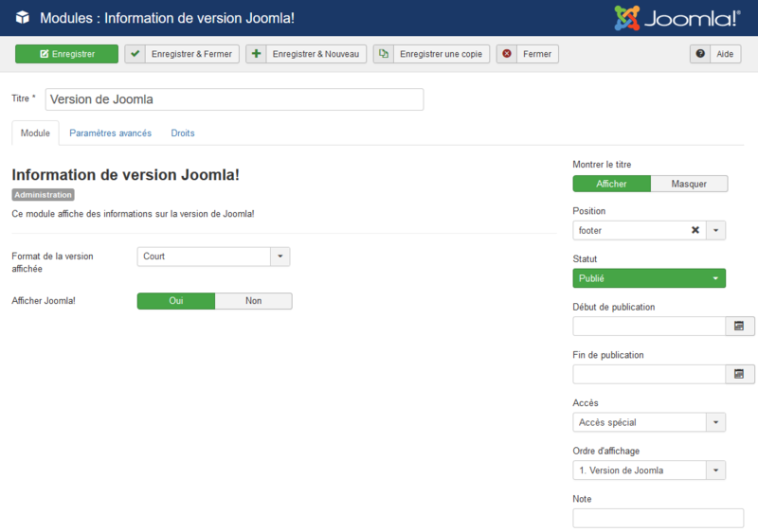This screenshot has width=758, height=532.
Task: Click Enregistrer une copie label
Action: (441, 54)
